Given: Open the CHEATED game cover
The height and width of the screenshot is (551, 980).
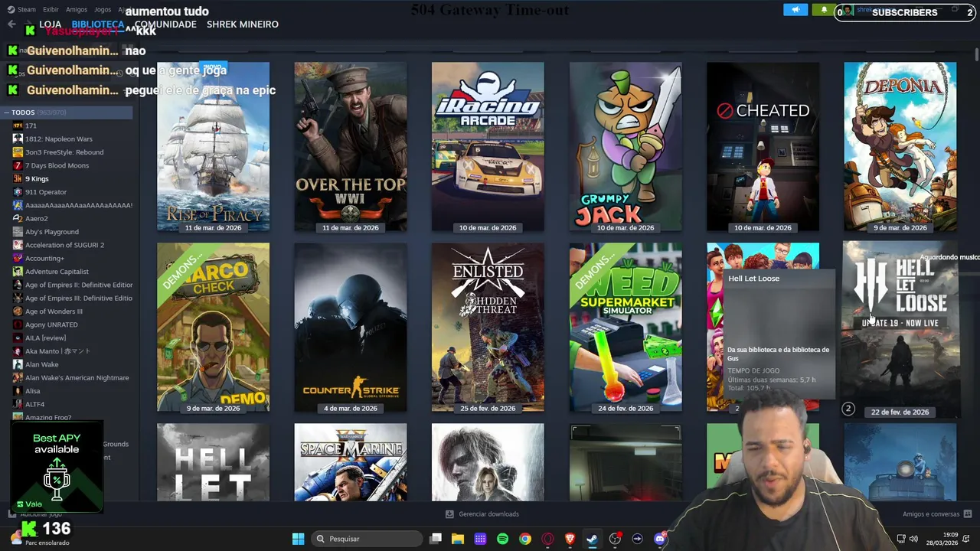Looking at the screenshot, I should [763, 147].
